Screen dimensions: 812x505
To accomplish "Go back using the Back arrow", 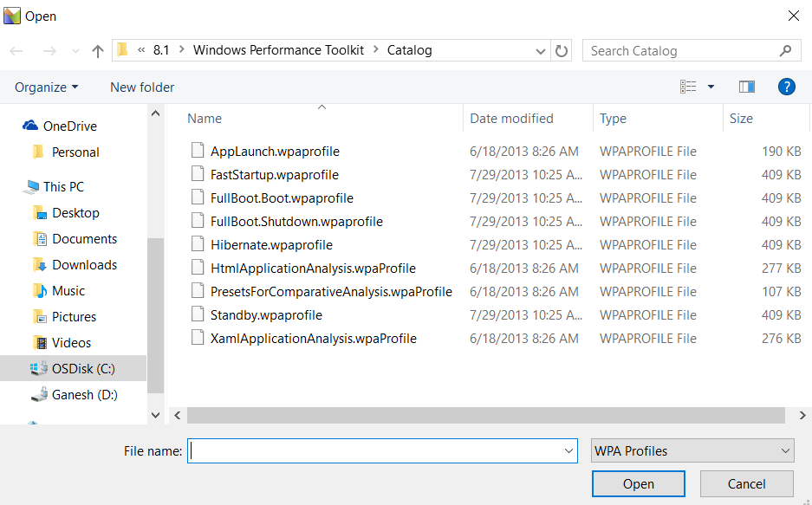I will click(x=16, y=51).
